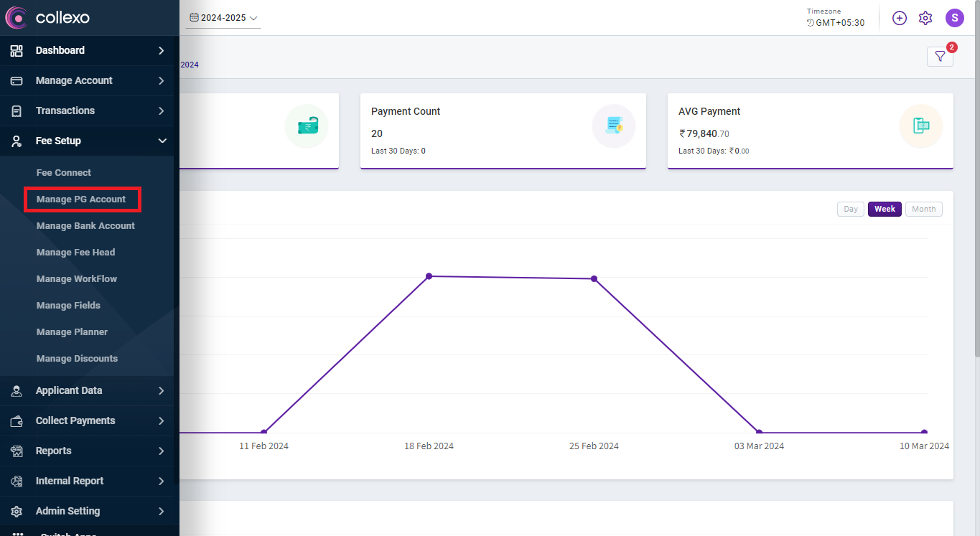Click the green wallet card icon
This screenshot has height=536, width=980.
tap(306, 126)
